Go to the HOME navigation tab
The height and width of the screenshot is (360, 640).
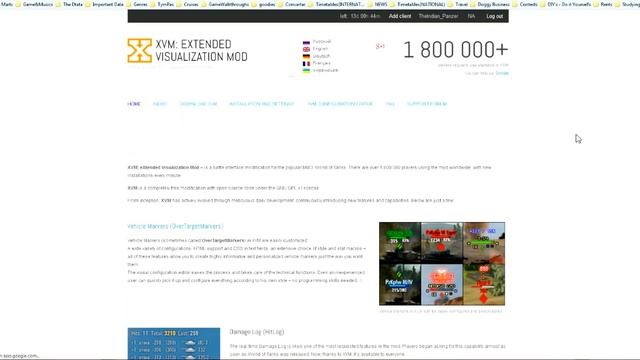(x=134, y=104)
